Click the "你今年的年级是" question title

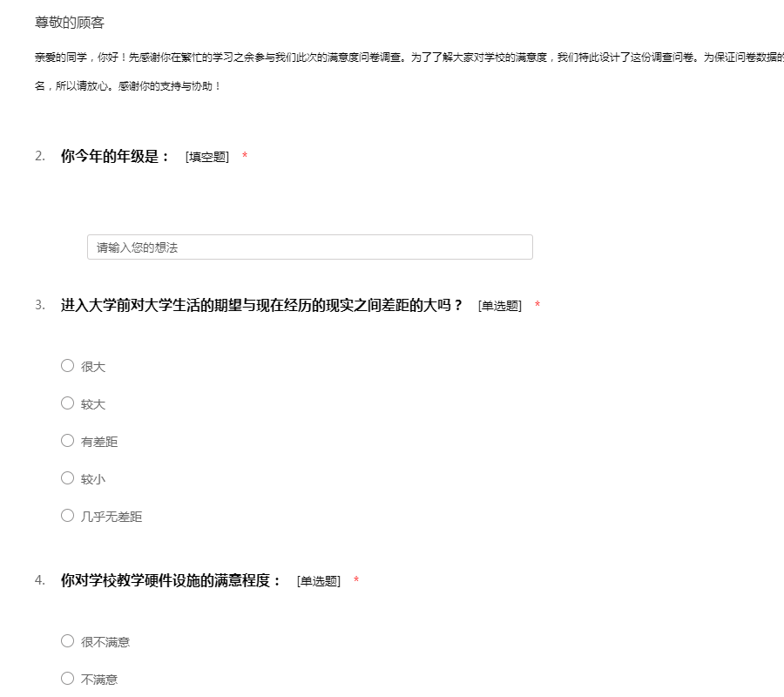115,157
